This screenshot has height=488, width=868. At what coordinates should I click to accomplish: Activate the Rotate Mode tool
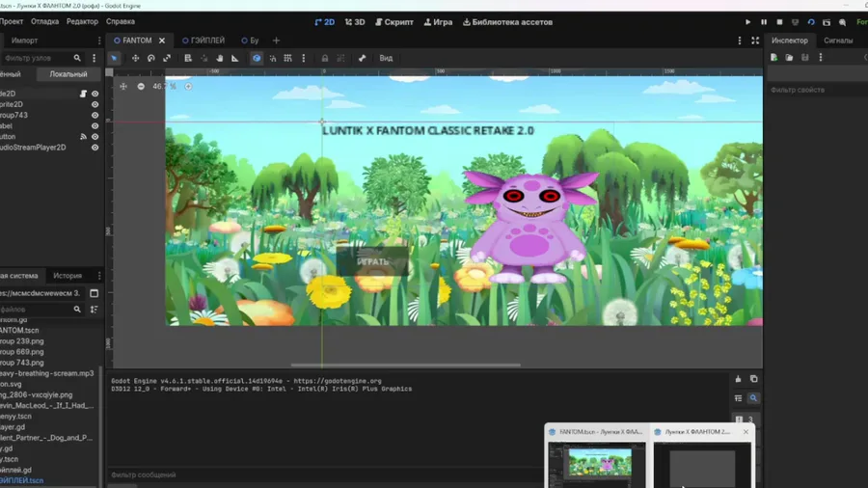tap(151, 58)
